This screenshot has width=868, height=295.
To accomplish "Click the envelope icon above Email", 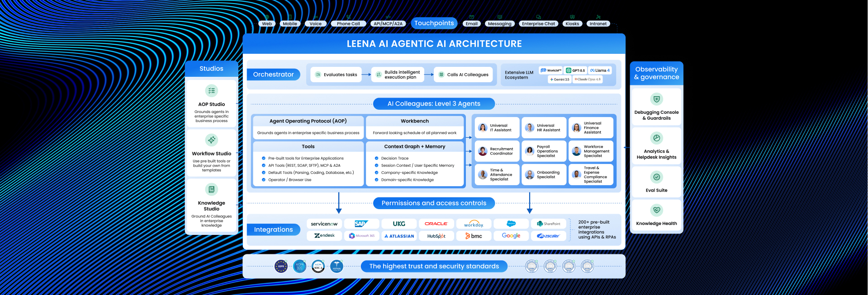I will [472, 17].
